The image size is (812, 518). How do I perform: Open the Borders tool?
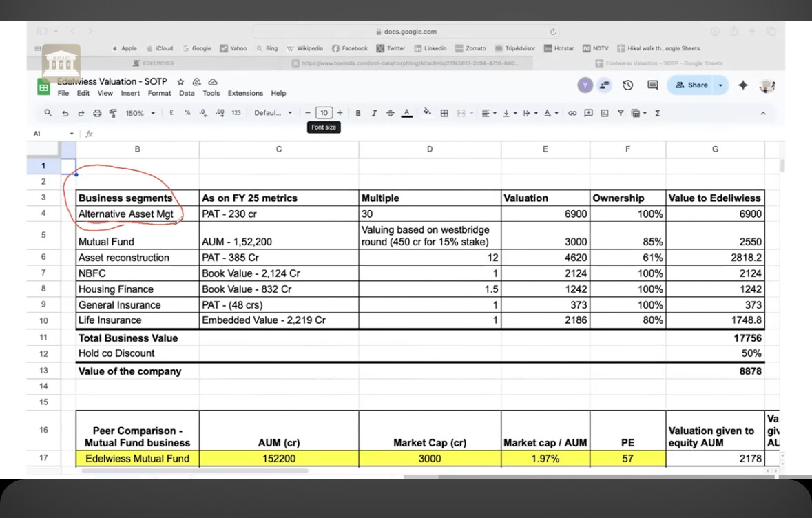coord(444,113)
